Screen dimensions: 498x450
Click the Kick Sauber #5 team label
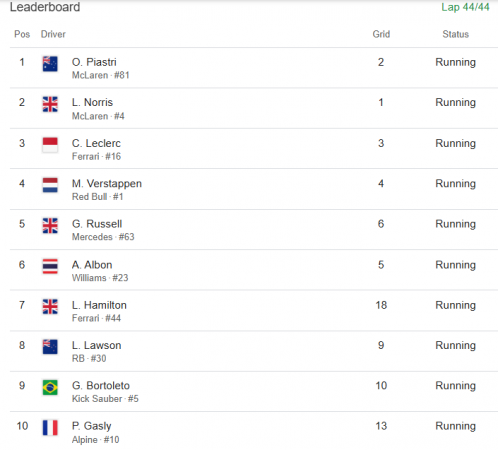105,399
